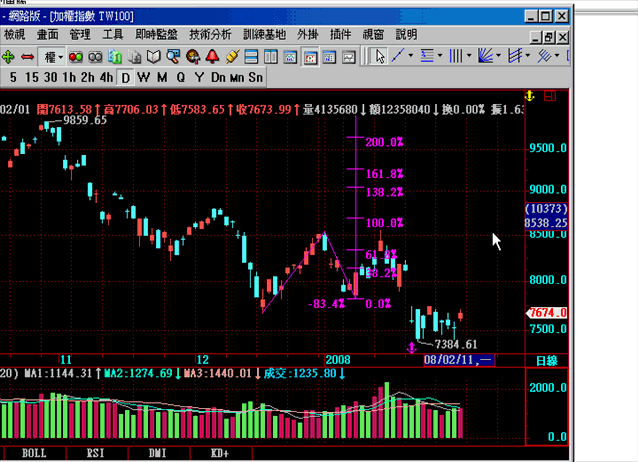Toggle the weekly W period button
Image resolution: width=638 pixels, height=462 pixels.
(x=144, y=77)
